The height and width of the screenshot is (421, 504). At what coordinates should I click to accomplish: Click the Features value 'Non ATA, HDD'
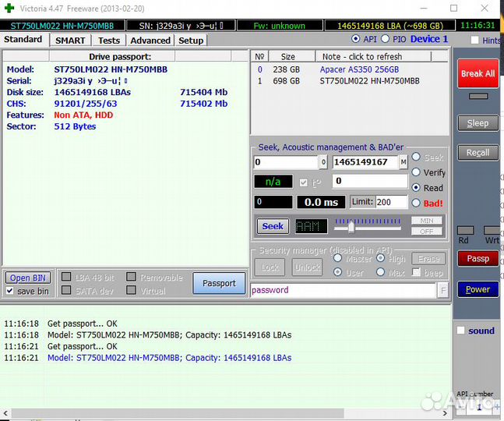click(x=83, y=115)
